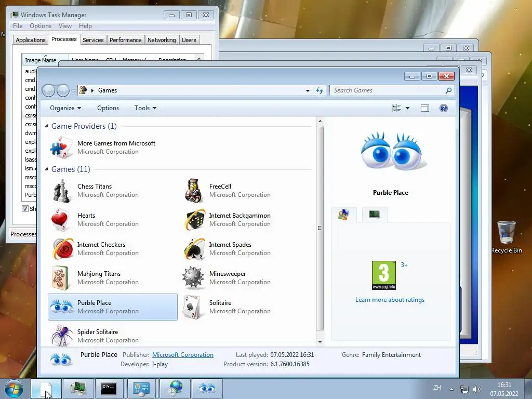Open the view options dropdown arrow
This screenshot has height=399, width=532.
pyautogui.click(x=407, y=108)
